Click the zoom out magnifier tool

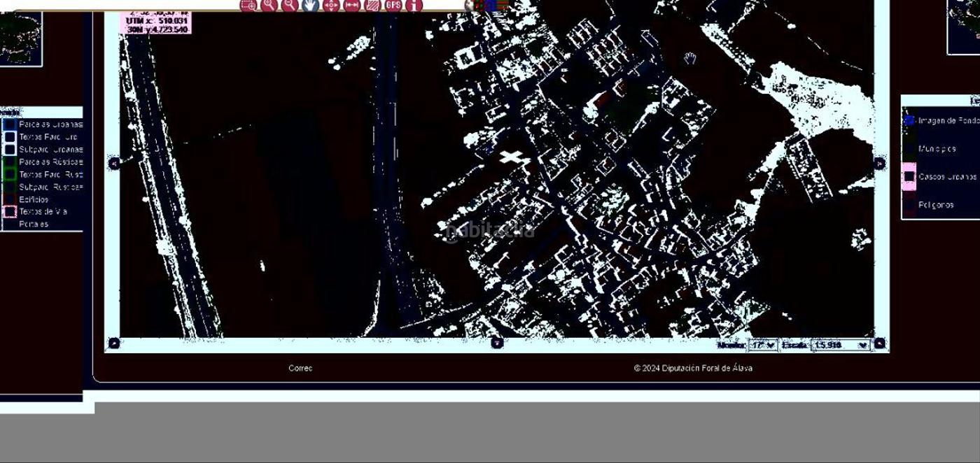point(290,6)
